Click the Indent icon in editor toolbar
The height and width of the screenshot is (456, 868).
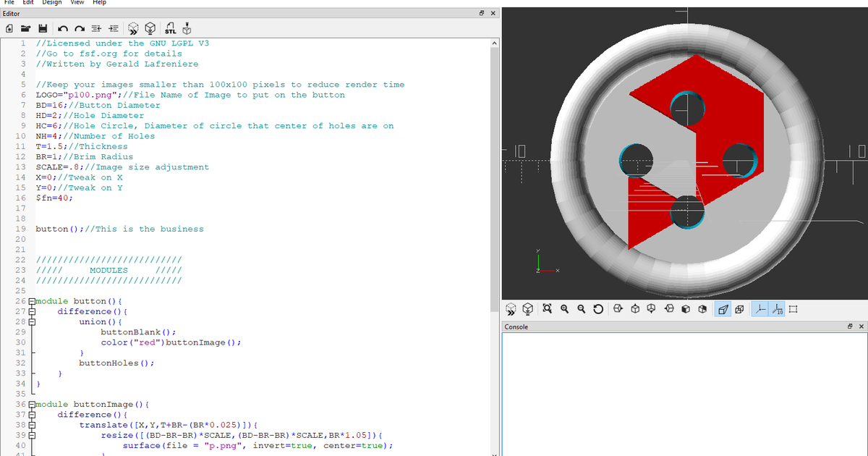[113, 29]
